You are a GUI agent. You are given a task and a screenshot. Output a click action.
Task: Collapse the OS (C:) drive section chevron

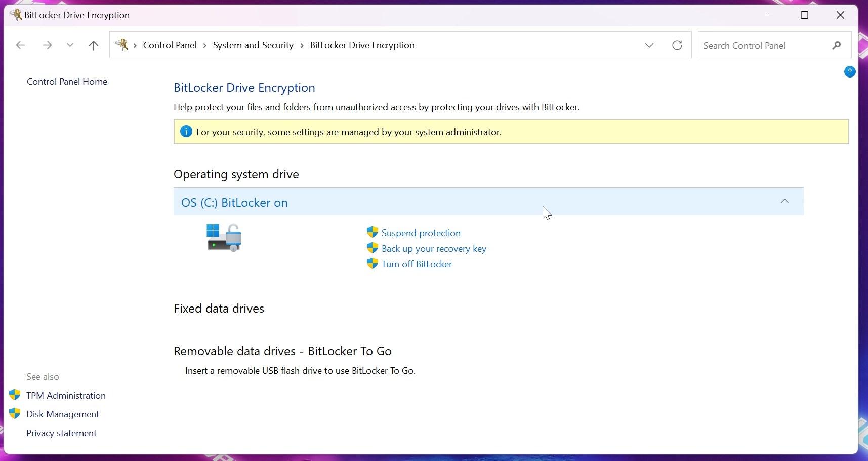pos(785,202)
